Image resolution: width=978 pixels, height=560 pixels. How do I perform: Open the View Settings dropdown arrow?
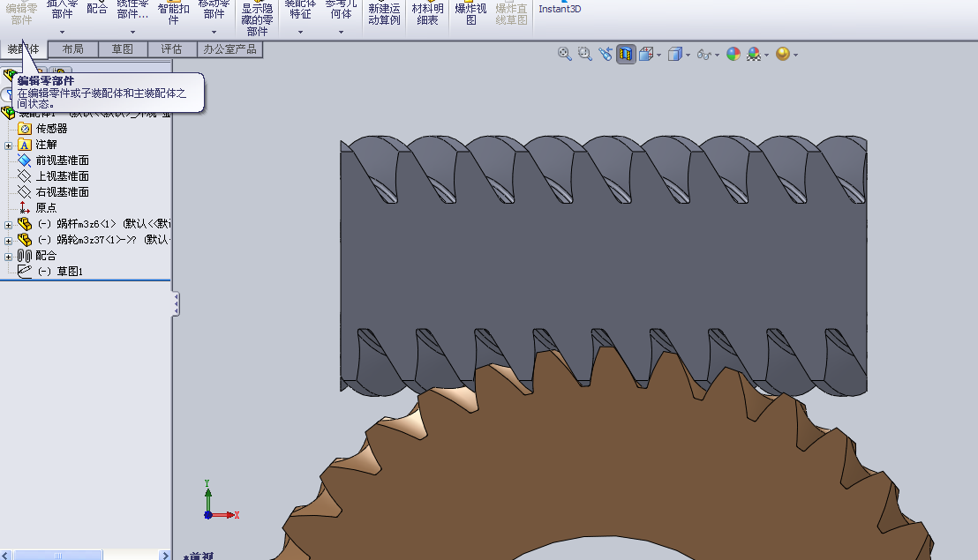pyautogui.click(x=795, y=55)
